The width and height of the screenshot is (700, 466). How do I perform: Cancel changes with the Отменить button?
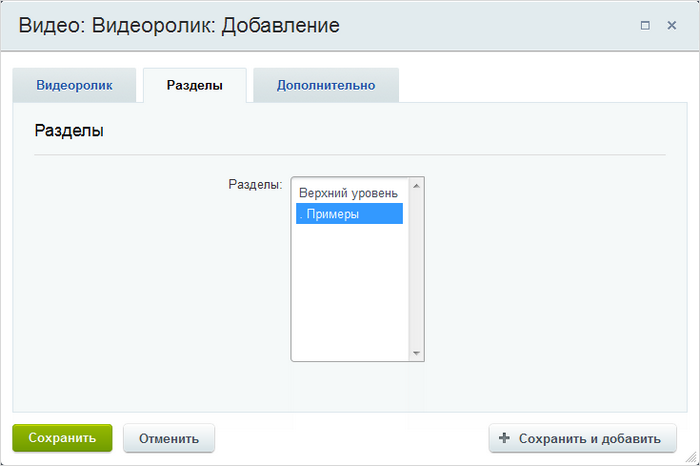tap(169, 438)
